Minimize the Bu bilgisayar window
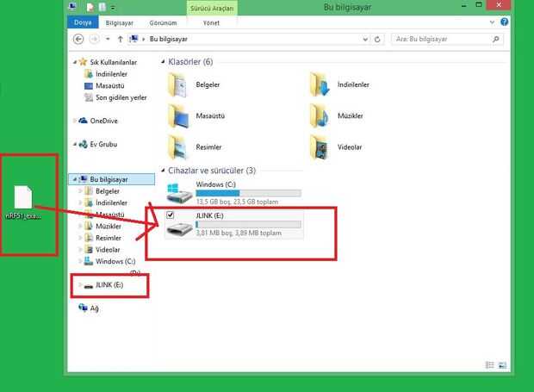 (x=464, y=5)
